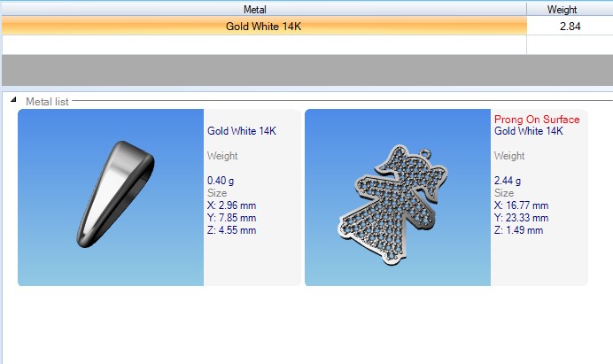Screen dimensions: 613x364
Task: Click the pendant's Gold White 14K label
Action: [x=528, y=131]
